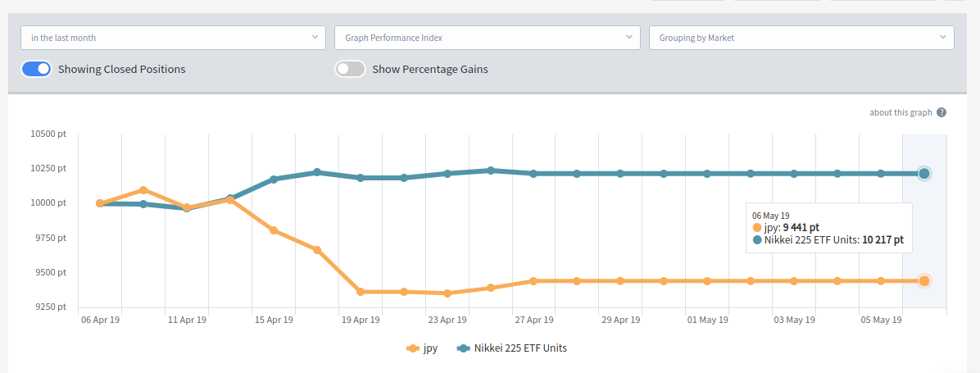Select the Nikkei data point at 15 Apr 19
Screen dimensions: 980x373
(274, 179)
